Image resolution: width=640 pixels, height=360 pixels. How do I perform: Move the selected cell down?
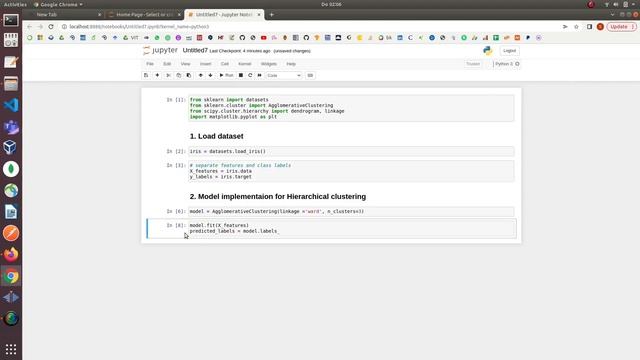211,76
